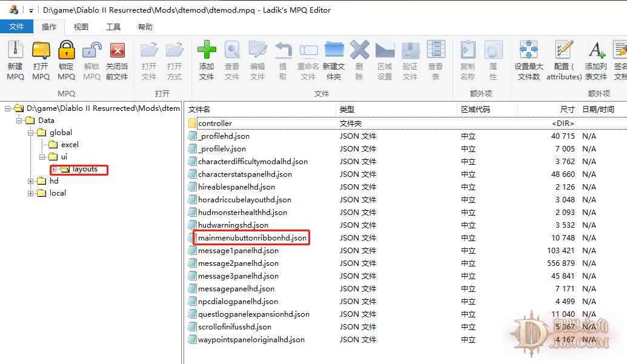This screenshot has height=364, width=627.
Task: Sort by the 尺寸 (Size) column header
Action: pyautogui.click(x=548, y=109)
